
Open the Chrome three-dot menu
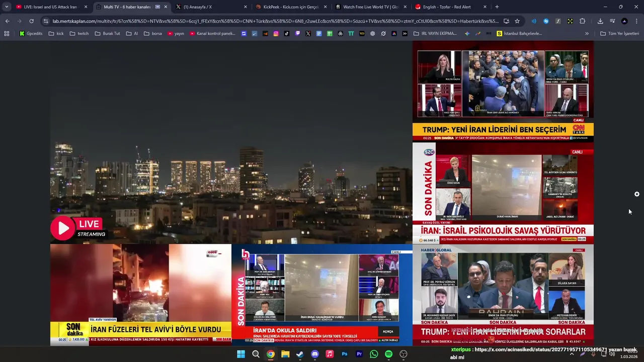click(636, 21)
